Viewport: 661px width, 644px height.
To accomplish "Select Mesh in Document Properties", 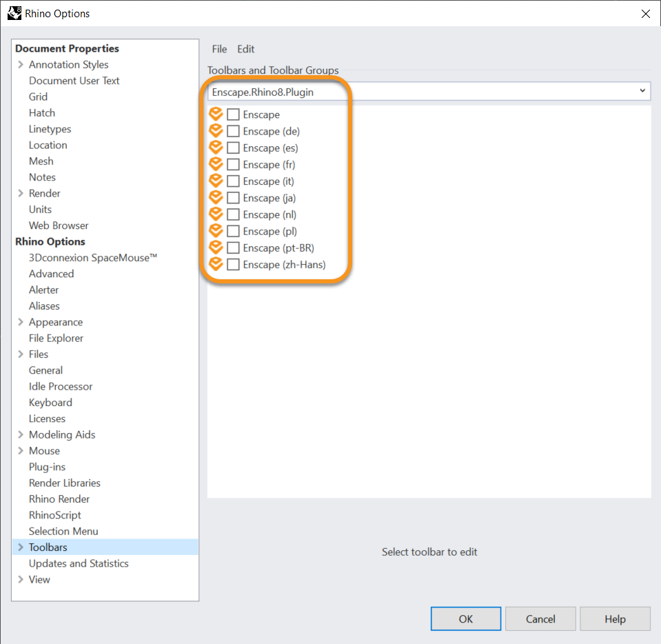I will click(41, 161).
